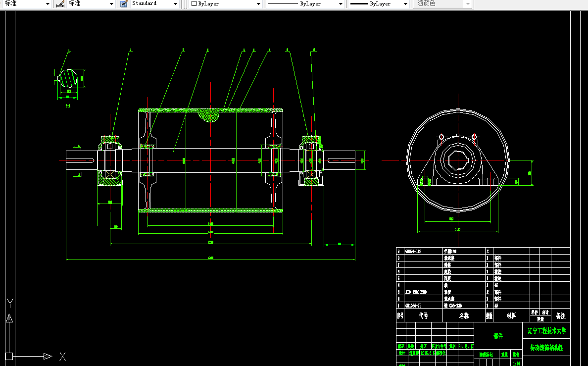Select the 数量 column header
This screenshot has height=366, width=588.
click(489, 315)
